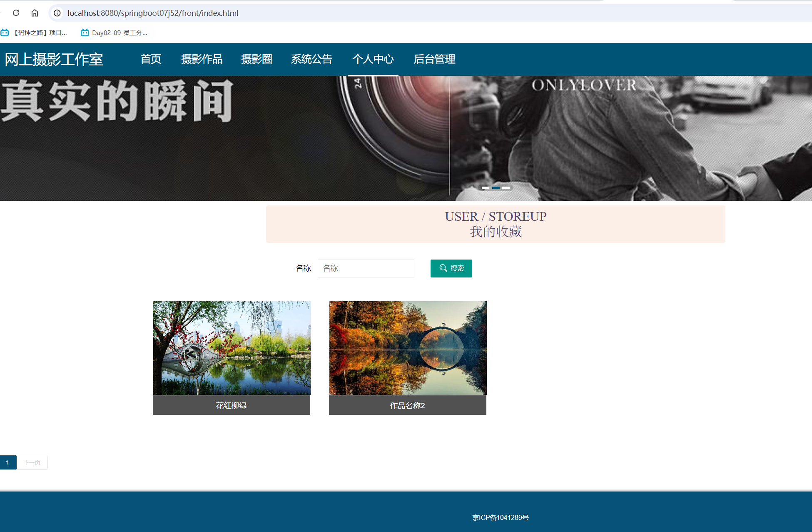Open the 摄影圈 section
812x532 pixels.
(257, 59)
